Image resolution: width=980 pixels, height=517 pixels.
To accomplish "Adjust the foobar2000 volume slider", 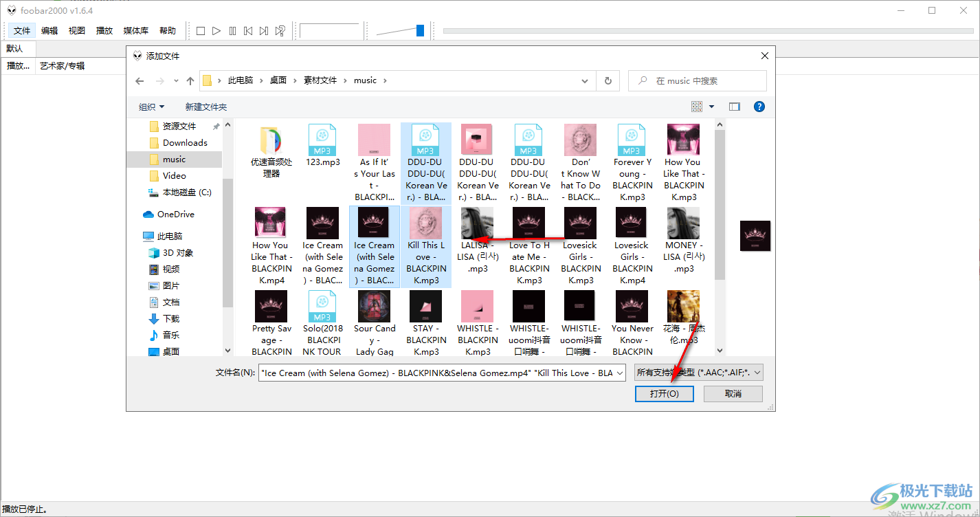I will (420, 31).
